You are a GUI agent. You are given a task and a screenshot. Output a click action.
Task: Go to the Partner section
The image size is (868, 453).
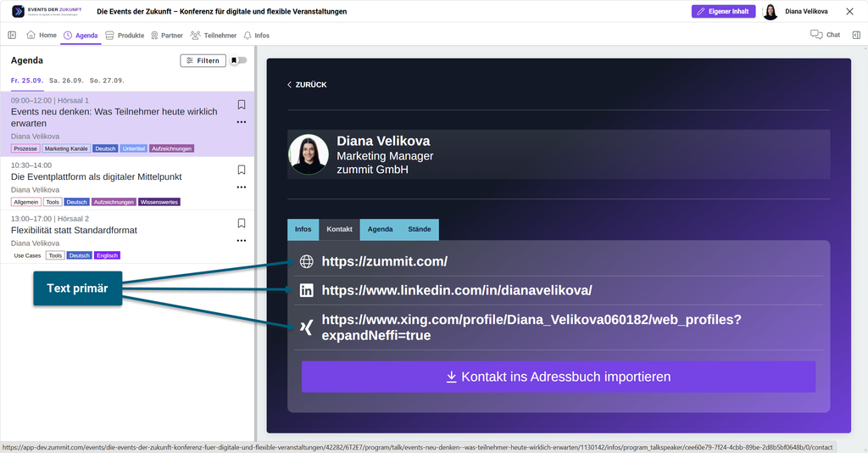pos(167,36)
